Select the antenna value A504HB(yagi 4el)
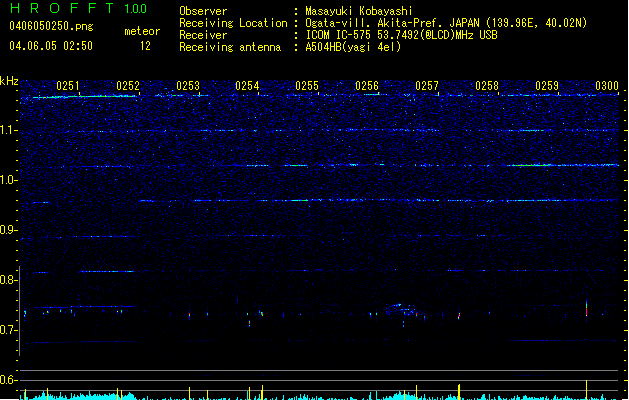Viewport: 629px width, 400px height. pyautogui.click(x=353, y=47)
